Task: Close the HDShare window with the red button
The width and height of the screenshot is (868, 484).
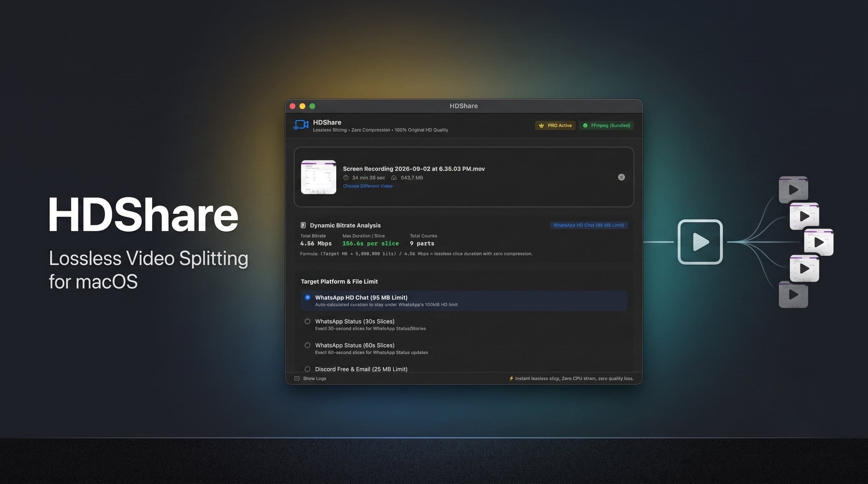Action: (292, 107)
